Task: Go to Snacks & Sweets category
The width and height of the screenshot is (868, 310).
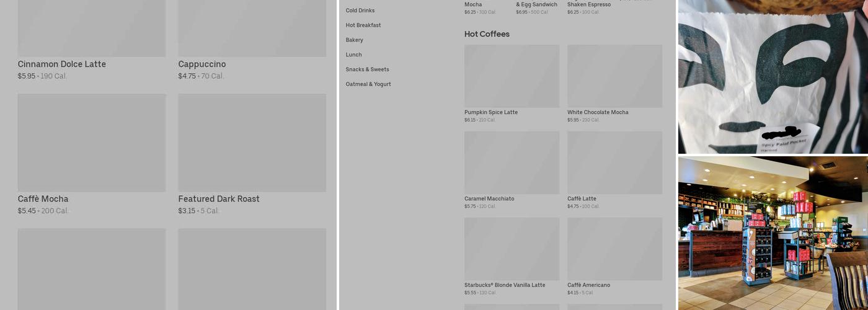Action: (x=368, y=69)
